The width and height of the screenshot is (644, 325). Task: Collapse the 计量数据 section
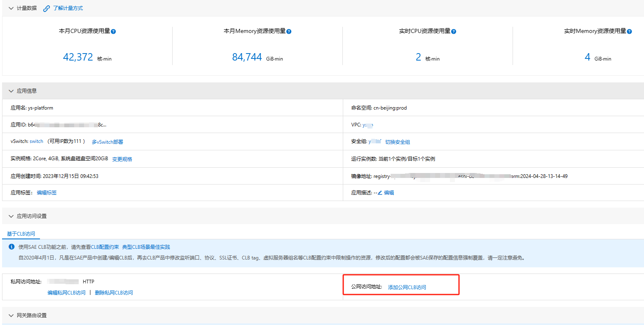(x=11, y=8)
